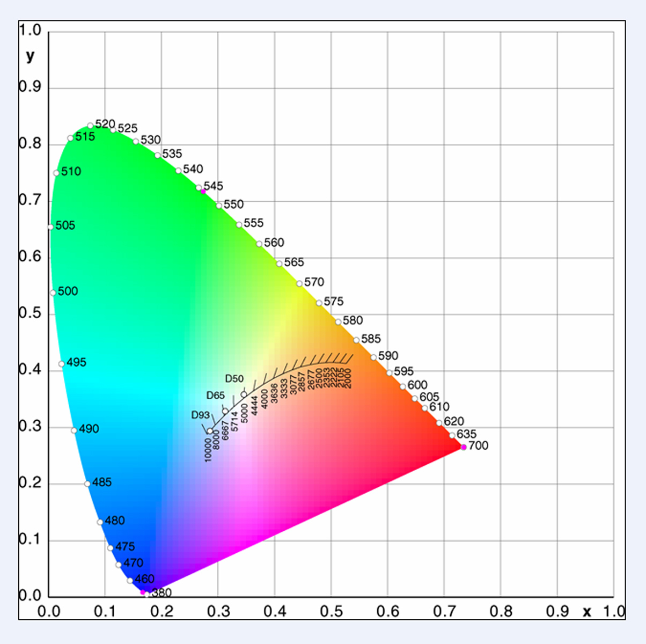The height and width of the screenshot is (644, 646).
Task: Select the 380 nm spectral locus marker
Action: tap(146, 594)
